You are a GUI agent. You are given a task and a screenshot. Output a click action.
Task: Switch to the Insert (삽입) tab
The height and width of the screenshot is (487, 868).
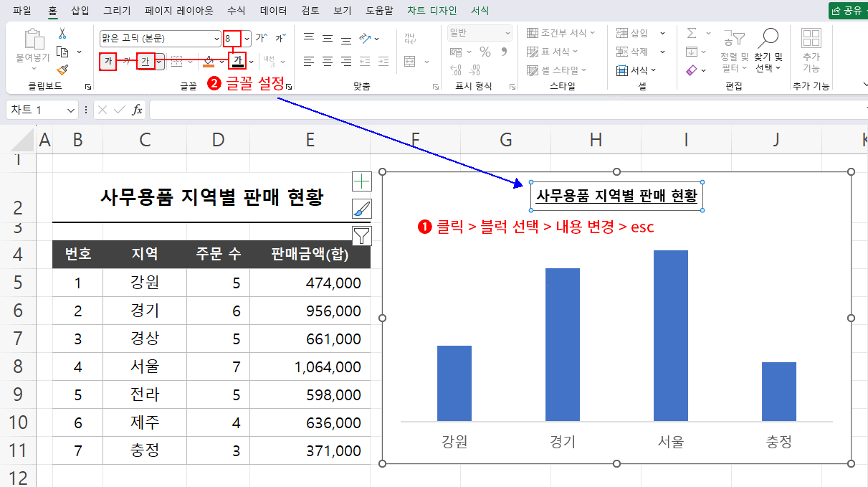80,11
